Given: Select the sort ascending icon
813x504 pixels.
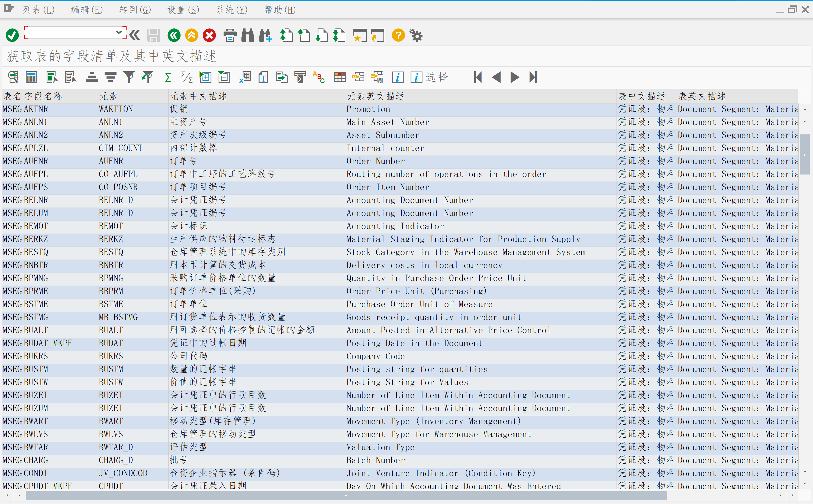Looking at the screenshot, I should click(92, 77).
